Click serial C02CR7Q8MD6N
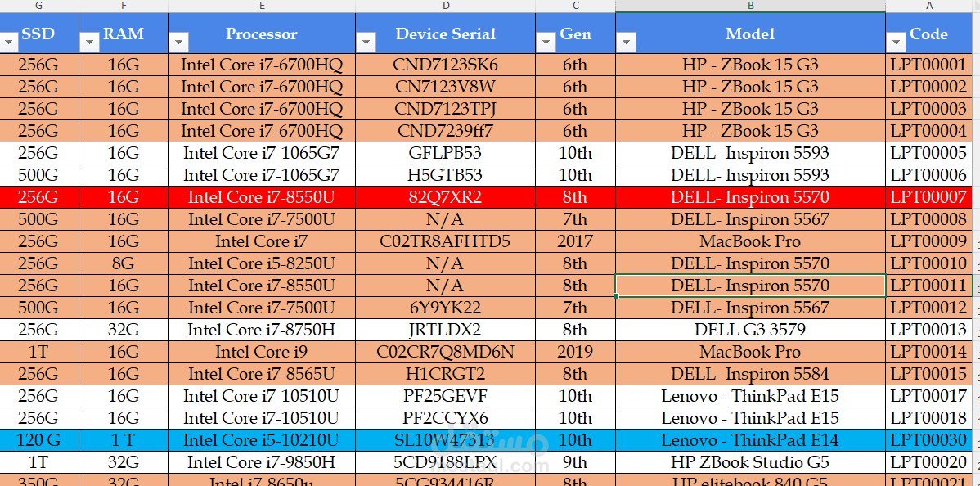 (x=446, y=352)
